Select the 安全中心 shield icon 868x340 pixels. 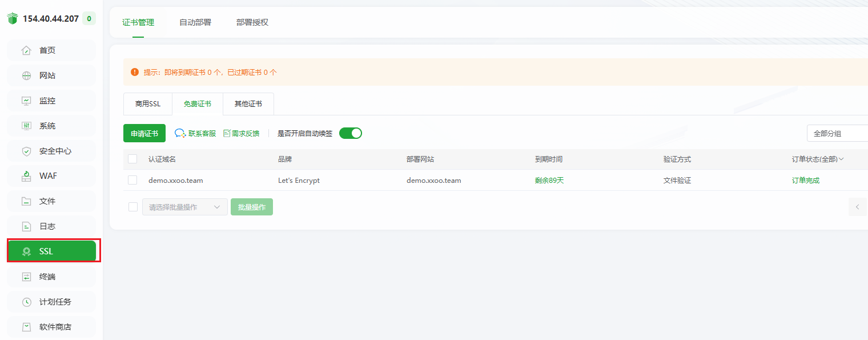point(26,151)
